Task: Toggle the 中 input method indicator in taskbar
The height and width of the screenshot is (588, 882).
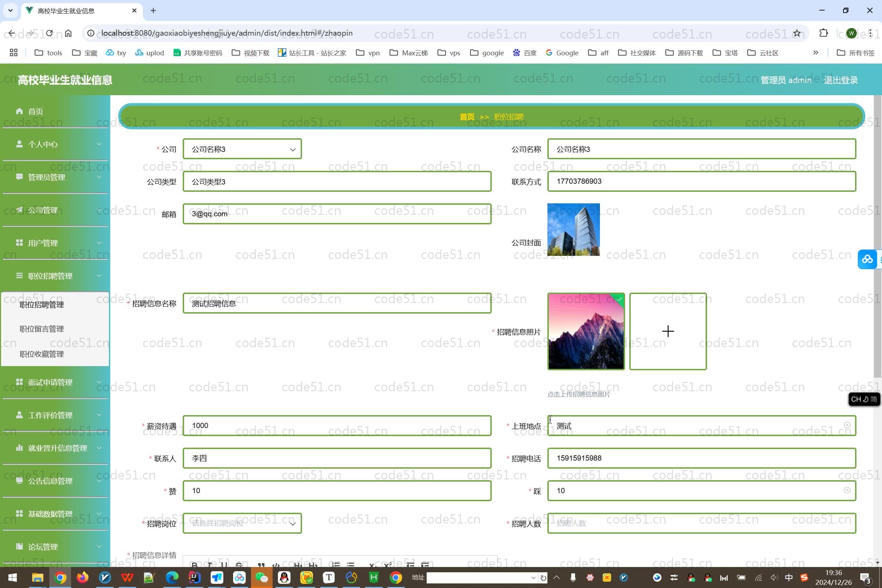Action: coord(788,577)
